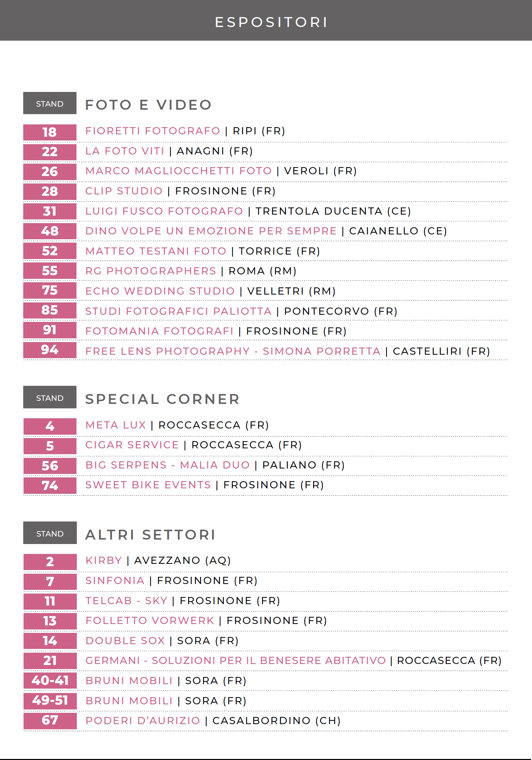Select the stand 40-41 BRUNI MOBILI badge
This screenshot has height=760, width=532.
50,681
